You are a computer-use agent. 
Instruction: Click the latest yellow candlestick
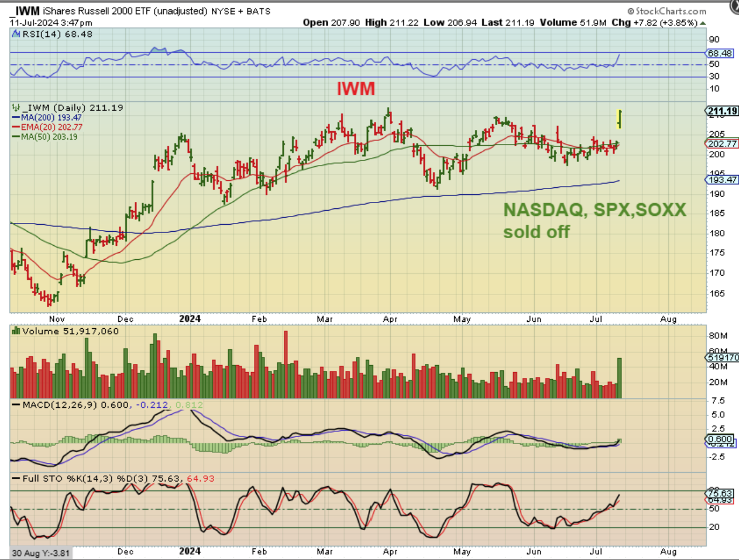(x=619, y=119)
